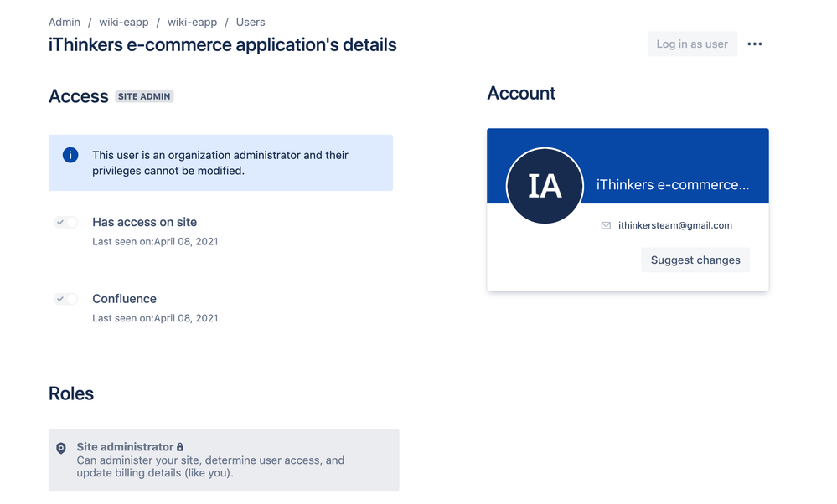Click the ithinkersteam@gmail.com email address
837x504 pixels.
[x=675, y=225]
